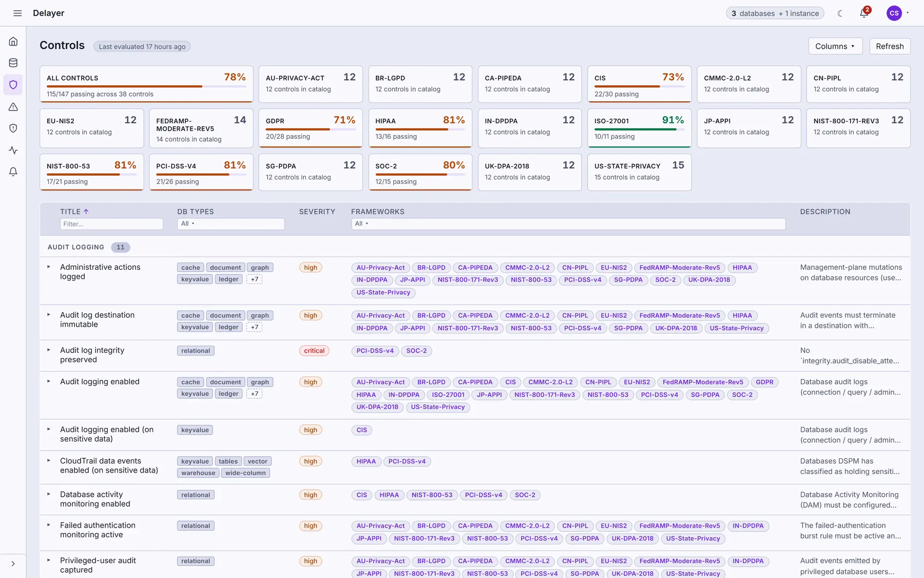This screenshot has width=924, height=578.
Task: Click +7 db types in Administrative actions row
Action: 255,279
